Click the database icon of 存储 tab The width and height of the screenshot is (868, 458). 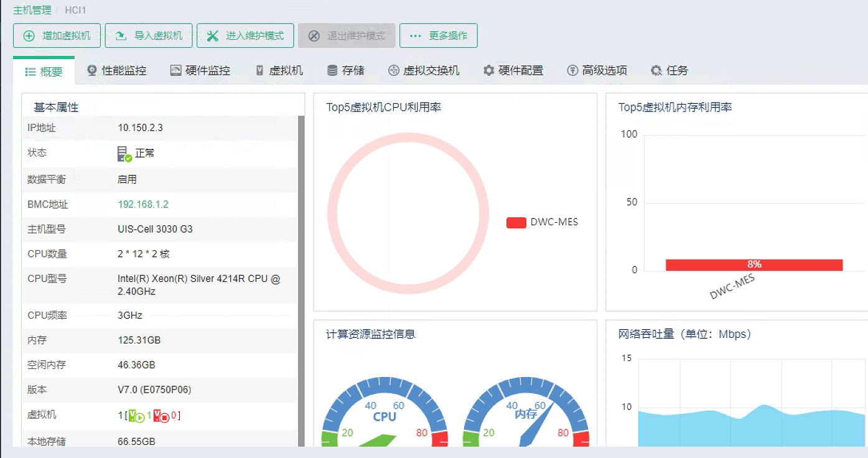332,70
